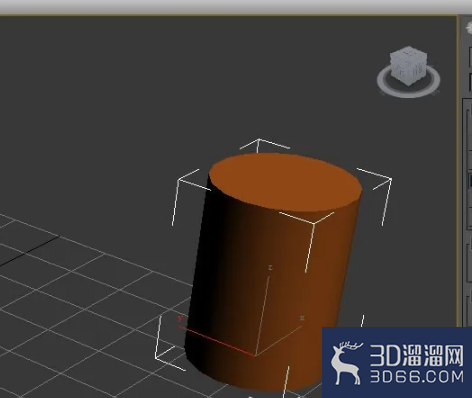
Task: Click the red Y axis of the gizmo
Action: pos(217,341)
